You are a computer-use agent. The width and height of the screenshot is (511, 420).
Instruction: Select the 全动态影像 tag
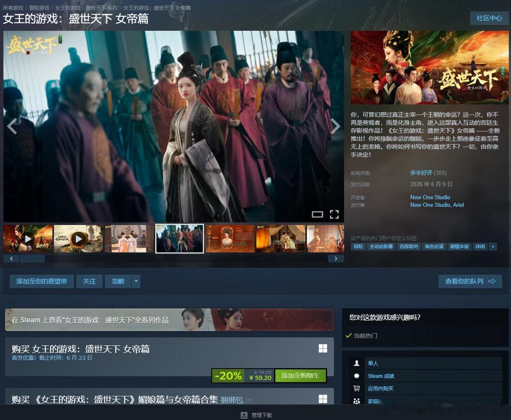coord(381,246)
